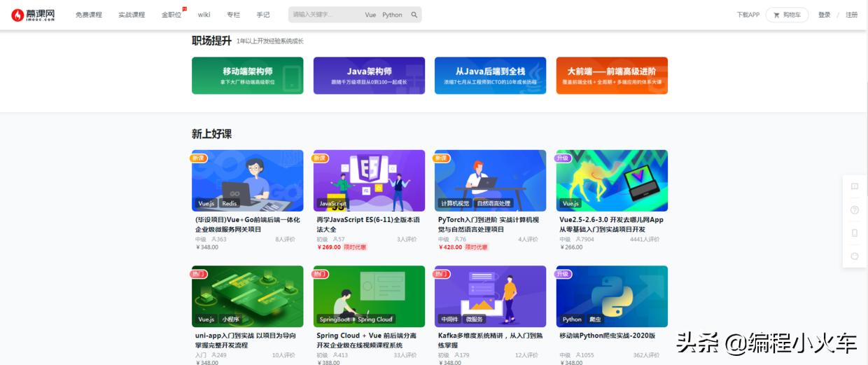868x365 pixels.
Task: Click the SpringBoot tag on course card
Action: point(335,319)
